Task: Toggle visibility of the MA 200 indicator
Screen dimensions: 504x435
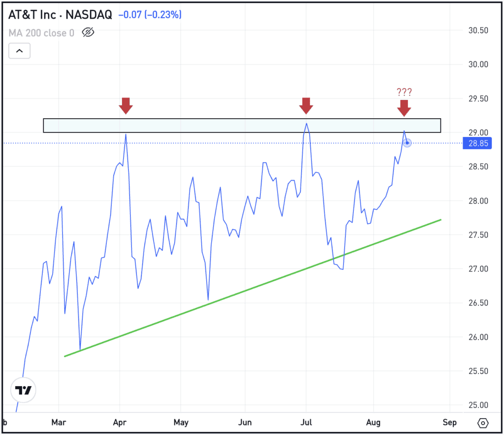Action: (88, 33)
